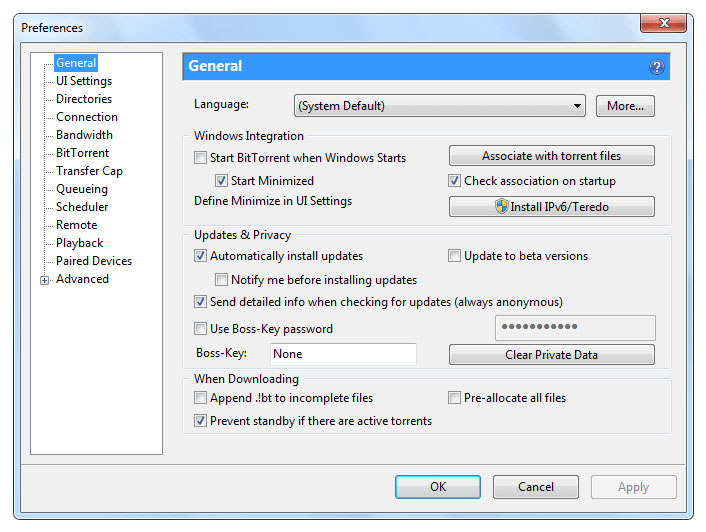The width and height of the screenshot is (706, 532).
Task: Open the Language dropdown list
Action: [439, 106]
